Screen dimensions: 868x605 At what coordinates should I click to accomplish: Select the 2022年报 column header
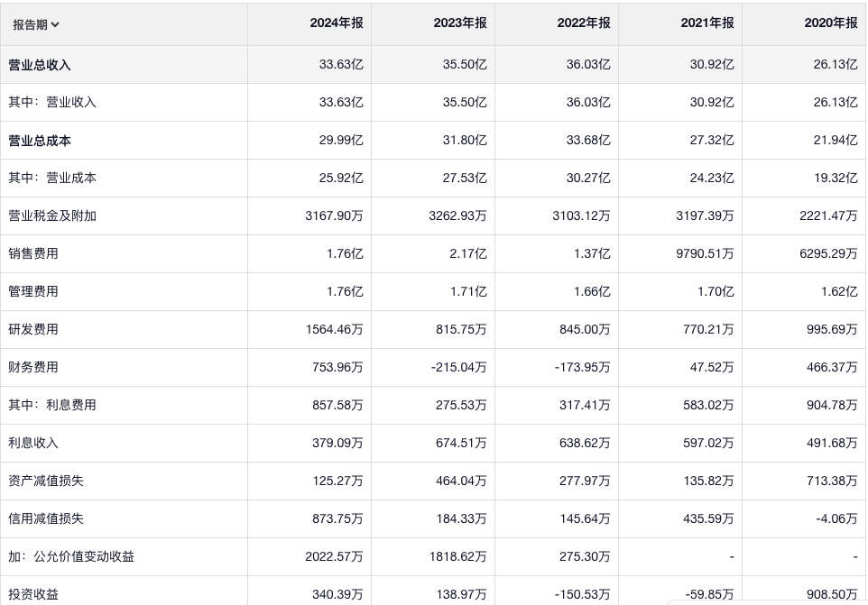583,23
